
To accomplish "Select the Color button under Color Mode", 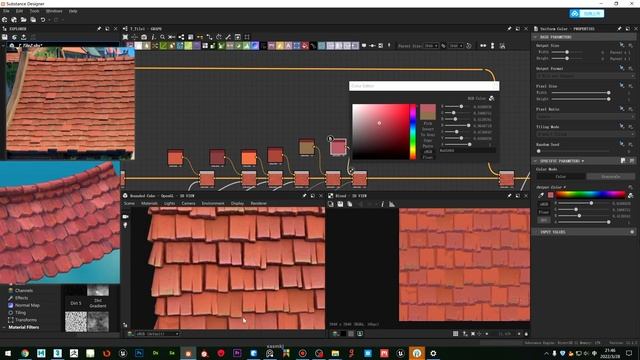I will (x=561, y=176).
